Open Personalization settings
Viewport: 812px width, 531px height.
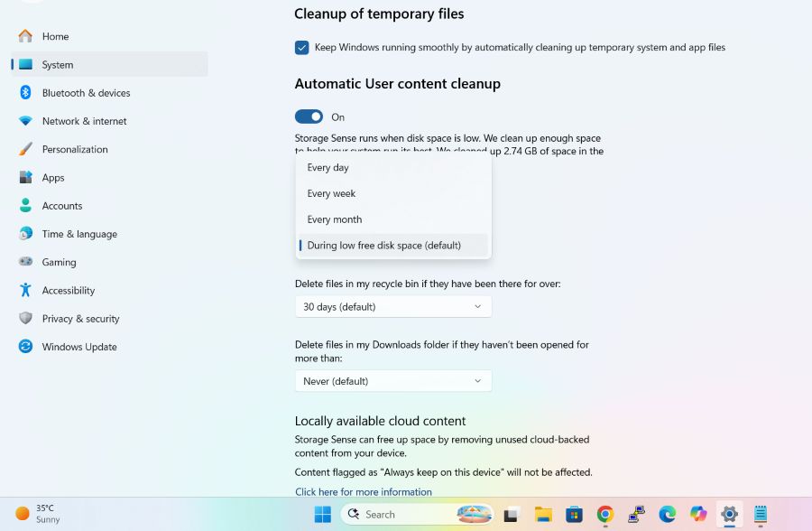[x=109, y=149]
